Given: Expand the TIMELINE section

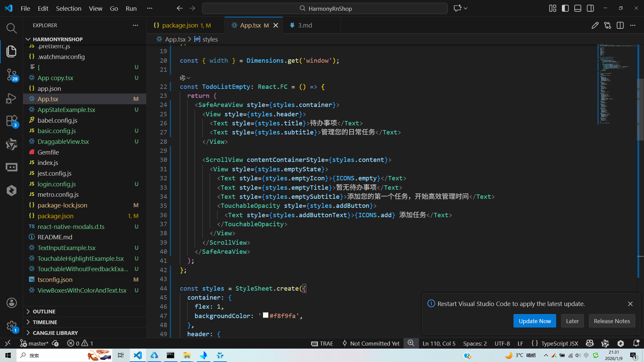Looking at the screenshot, I should click(x=45, y=322).
